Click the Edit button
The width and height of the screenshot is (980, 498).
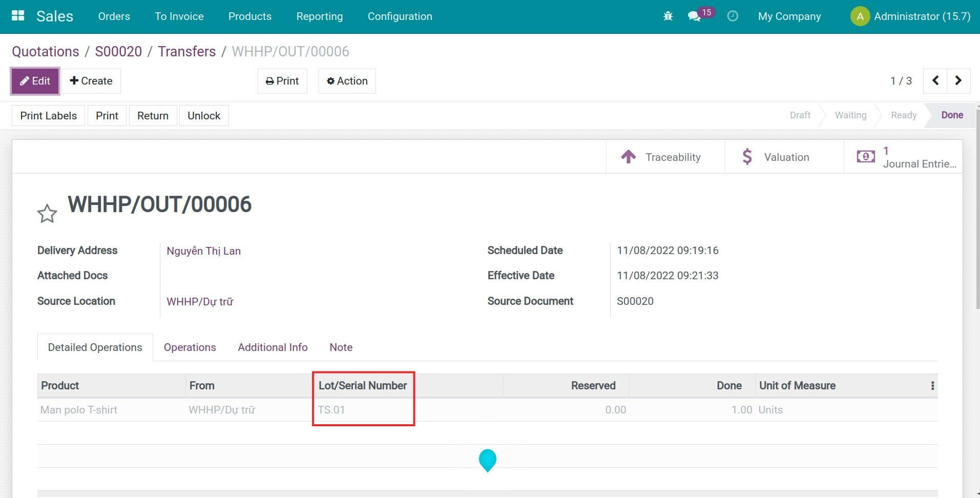35,81
